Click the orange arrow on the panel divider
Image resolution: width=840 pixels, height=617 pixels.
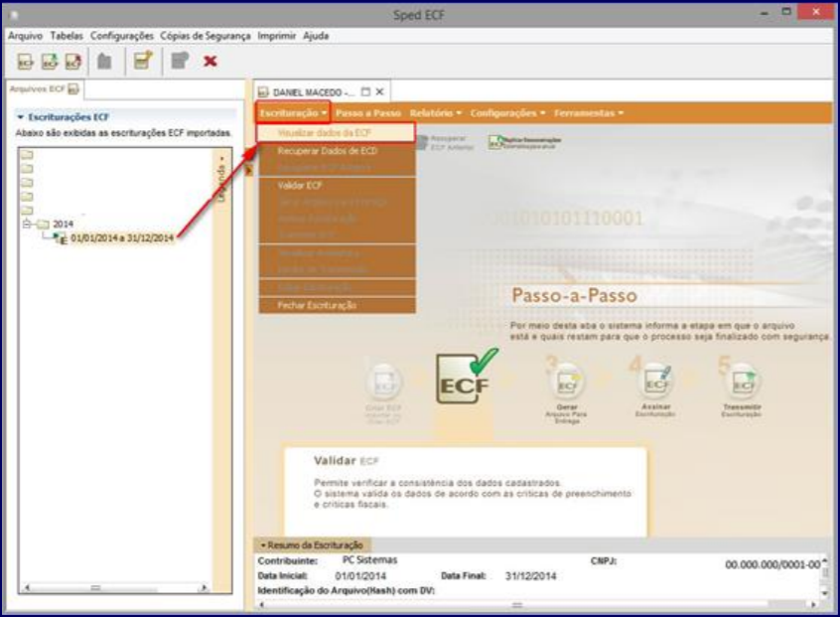tap(248, 171)
